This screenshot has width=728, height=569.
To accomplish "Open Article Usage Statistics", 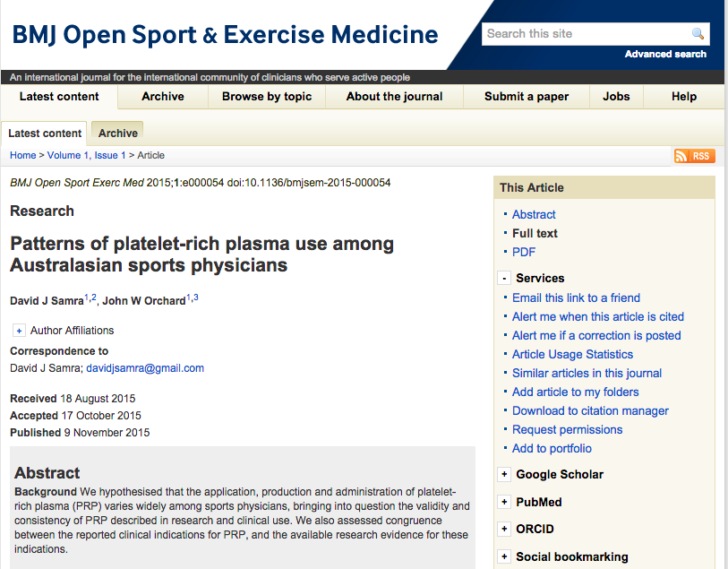I will click(x=572, y=355).
